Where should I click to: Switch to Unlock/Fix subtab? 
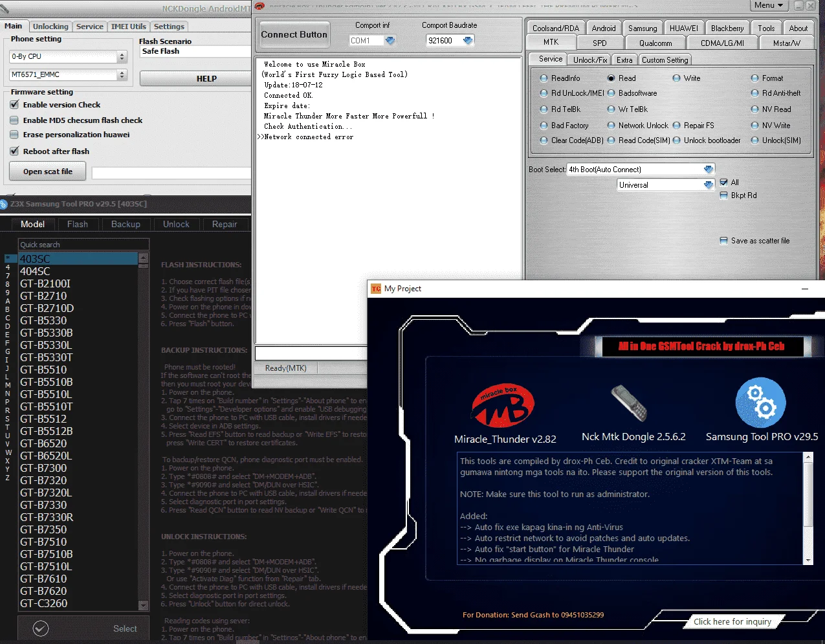click(x=590, y=60)
